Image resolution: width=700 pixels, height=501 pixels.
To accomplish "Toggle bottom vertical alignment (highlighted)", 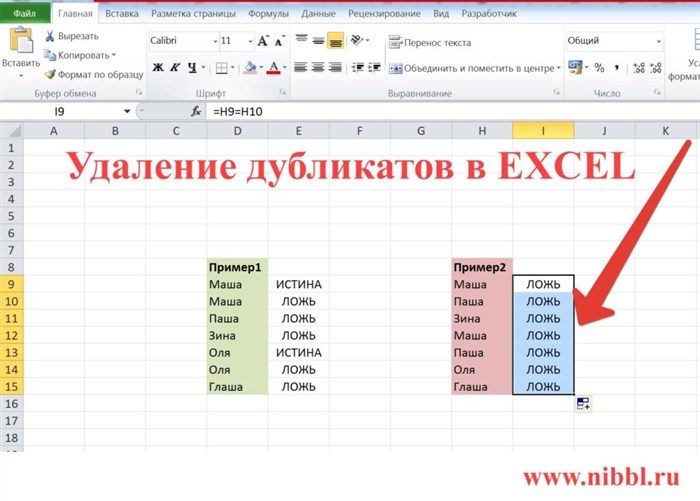I will click(x=336, y=41).
